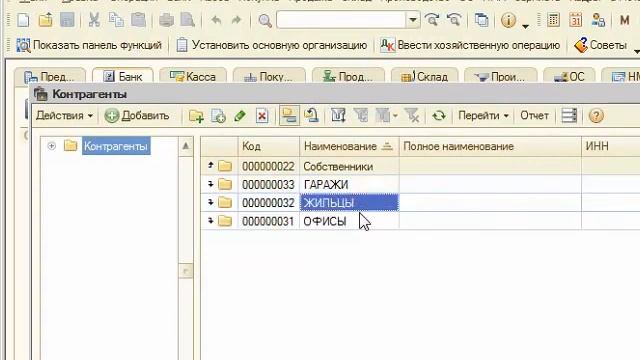The height and width of the screenshot is (360, 640).
Task: Select the ГАРАЖИ row name
Action: click(326, 184)
